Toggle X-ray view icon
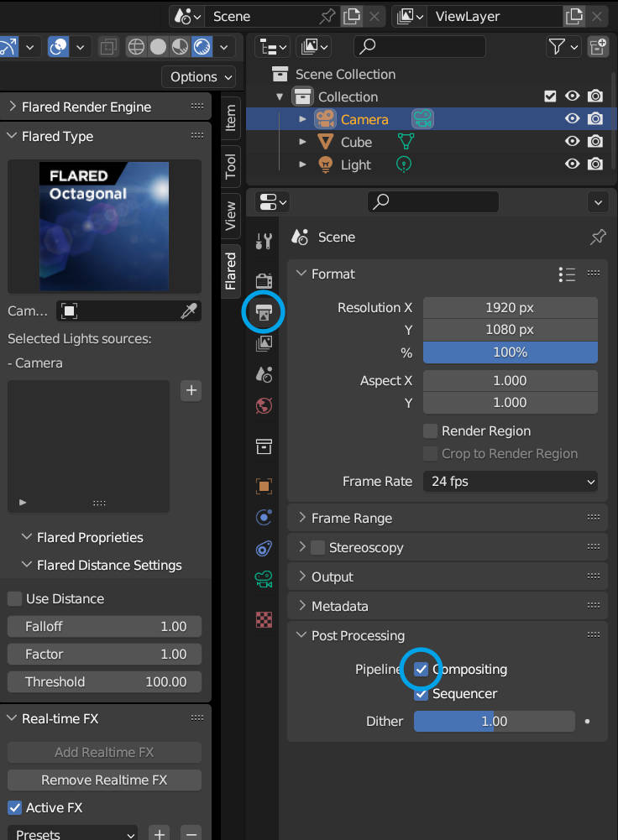The image size is (618, 840). 108,47
